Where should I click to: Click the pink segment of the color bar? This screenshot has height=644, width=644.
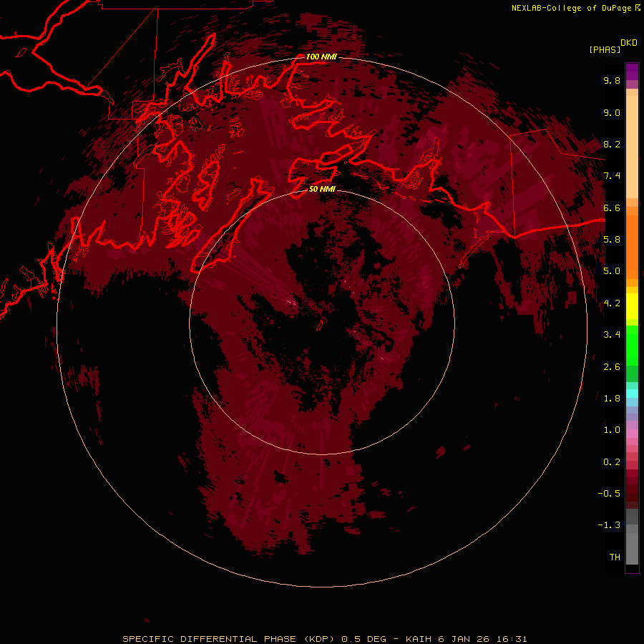coord(632,434)
